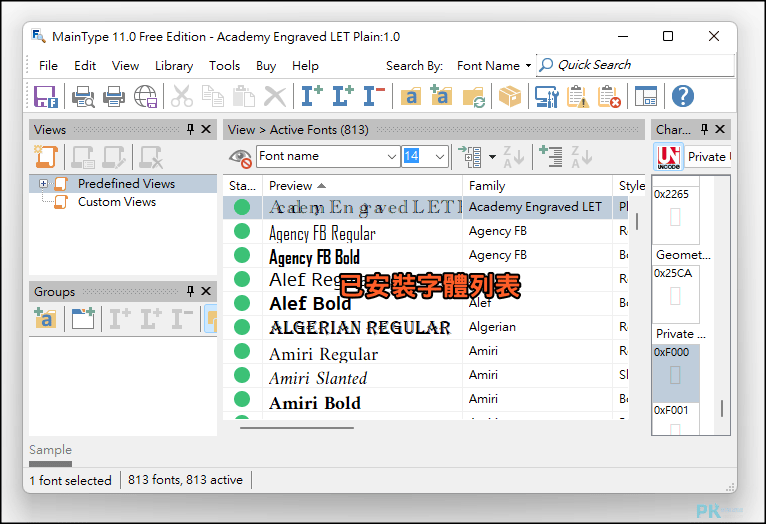
Task: Click the Paste clipboard icon
Action: click(x=244, y=96)
